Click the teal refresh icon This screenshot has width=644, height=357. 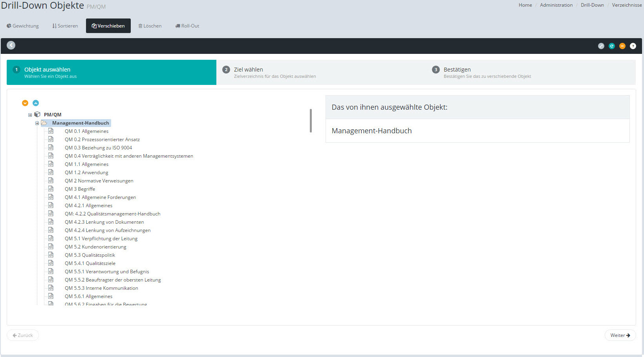[611, 46]
